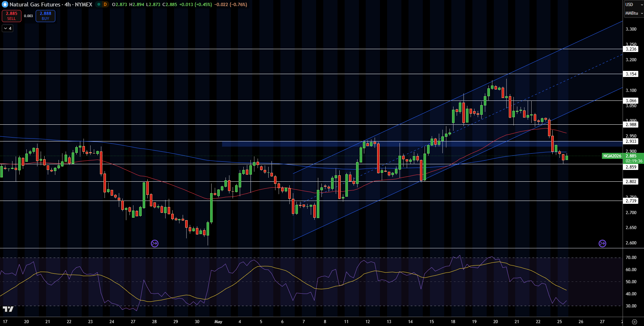644x326 pixels.
Task: Click the −0.022 (−0.76%) change value
Action: [231, 4]
